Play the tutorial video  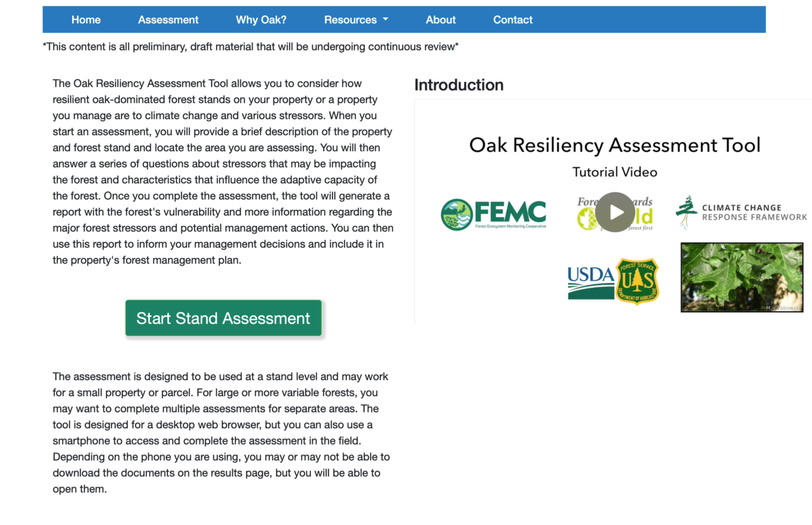[615, 212]
